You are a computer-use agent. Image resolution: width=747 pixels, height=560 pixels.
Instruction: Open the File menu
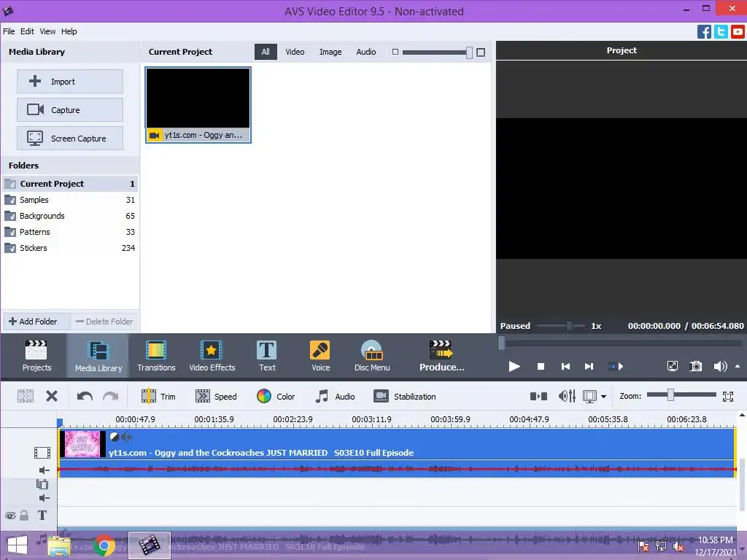coord(9,31)
